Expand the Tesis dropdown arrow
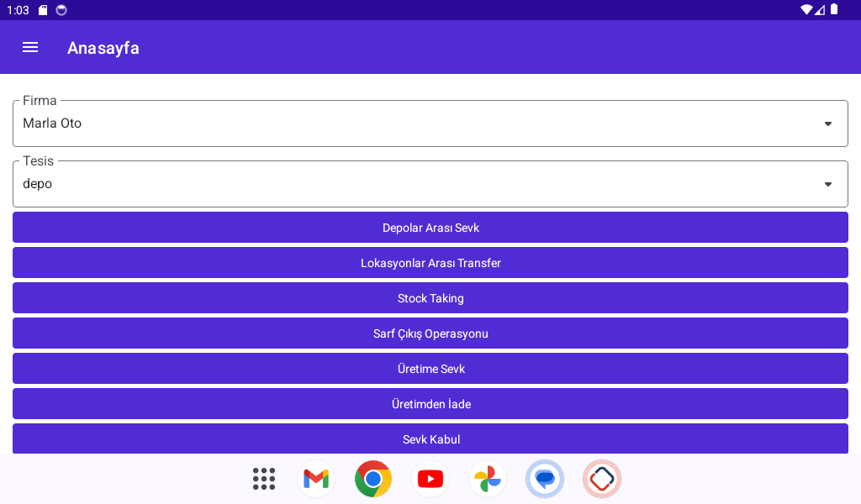 tap(828, 184)
